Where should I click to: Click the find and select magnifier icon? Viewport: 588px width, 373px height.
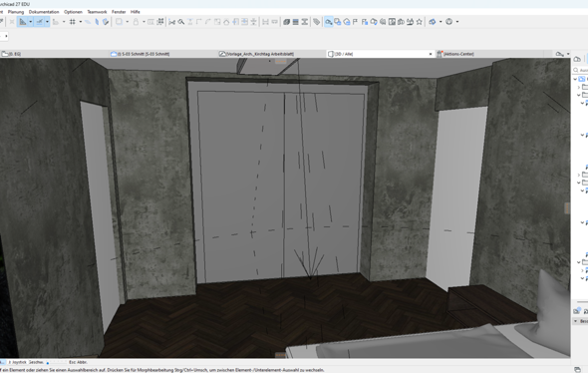[181, 22]
